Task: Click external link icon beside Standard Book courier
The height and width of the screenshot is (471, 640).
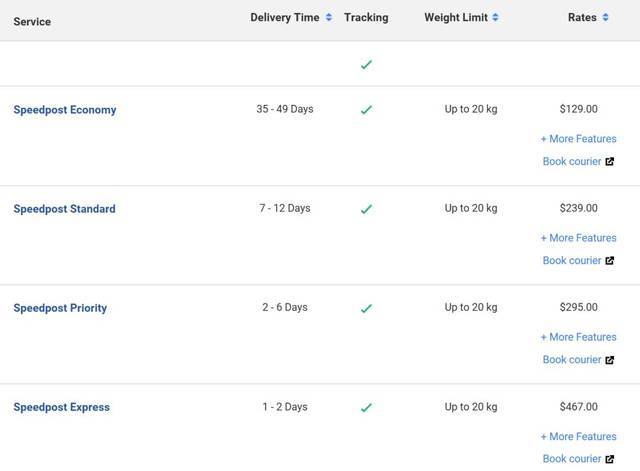Action: [x=610, y=261]
